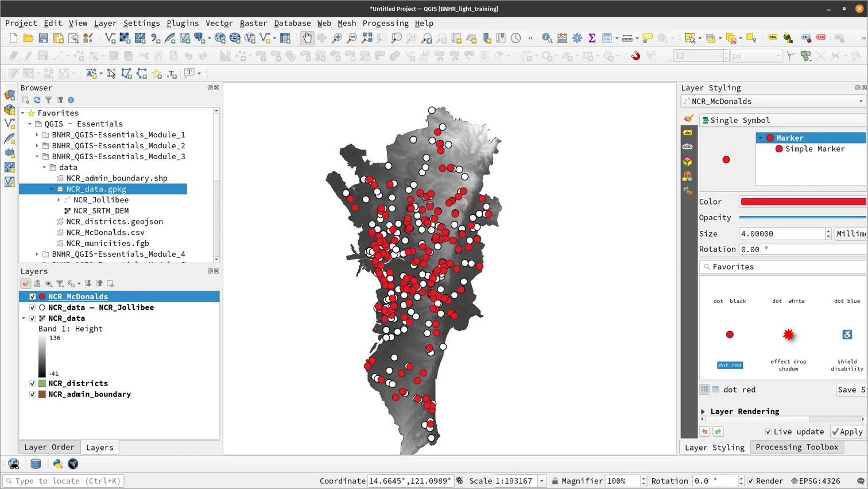This screenshot has width=868, height=489.
Task: Click the Open Layer Styling panel icon in Layers
Action: click(26, 283)
